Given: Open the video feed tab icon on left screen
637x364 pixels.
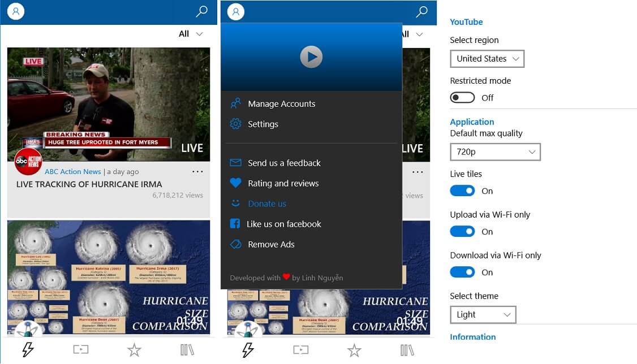Looking at the screenshot, I should 81,349.
